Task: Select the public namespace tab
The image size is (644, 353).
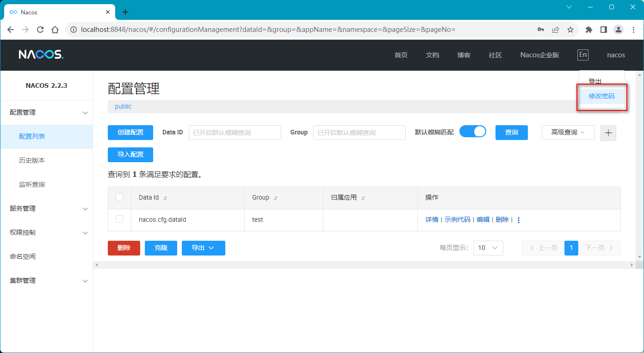Action: pyautogui.click(x=123, y=106)
